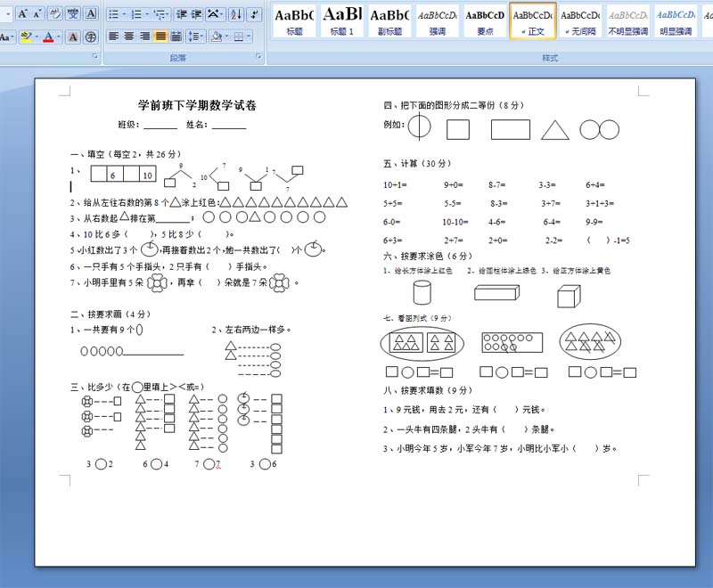Clear formatting with the eraser icon

54,14
